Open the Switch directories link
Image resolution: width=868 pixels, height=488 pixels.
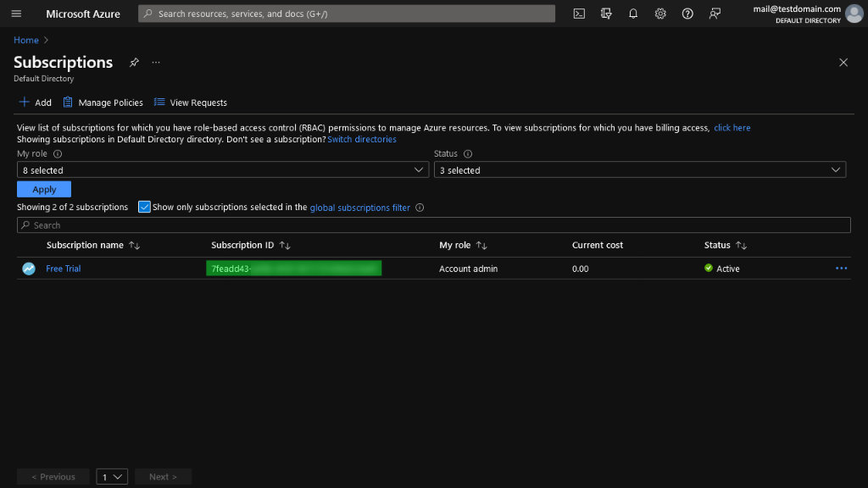tap(362, 140)
